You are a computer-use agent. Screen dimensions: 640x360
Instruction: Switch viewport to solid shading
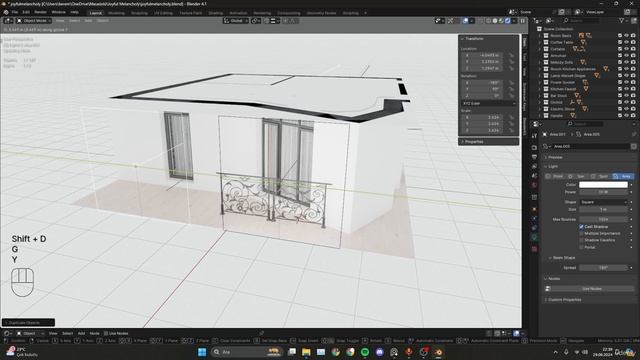[495, 20]
